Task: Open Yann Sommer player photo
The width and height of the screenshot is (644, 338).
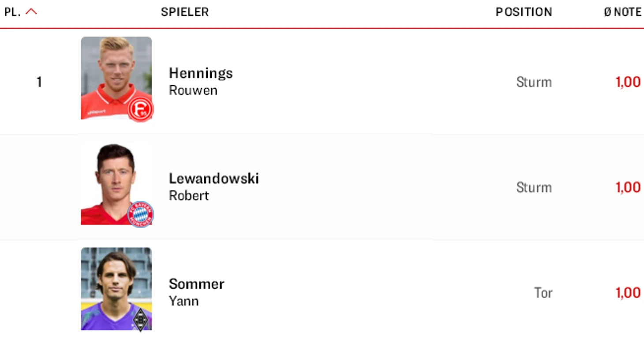Action: (116, 289)
